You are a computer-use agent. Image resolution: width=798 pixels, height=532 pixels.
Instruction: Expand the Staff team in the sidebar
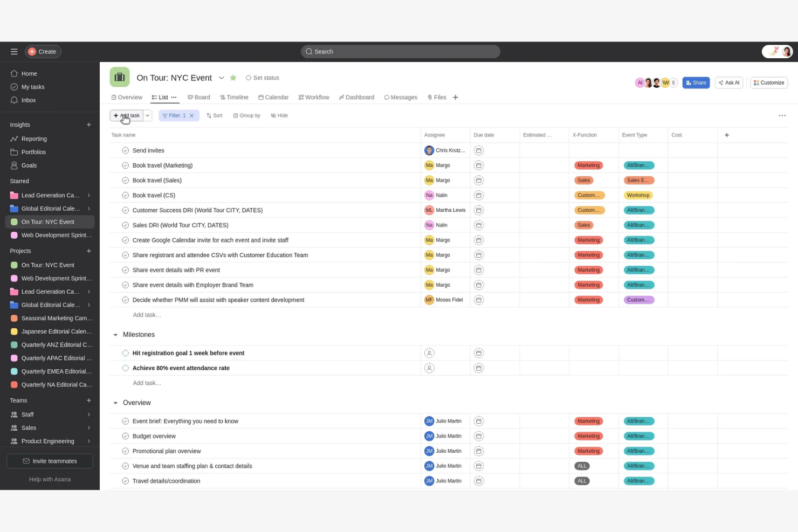click(89, 414)
